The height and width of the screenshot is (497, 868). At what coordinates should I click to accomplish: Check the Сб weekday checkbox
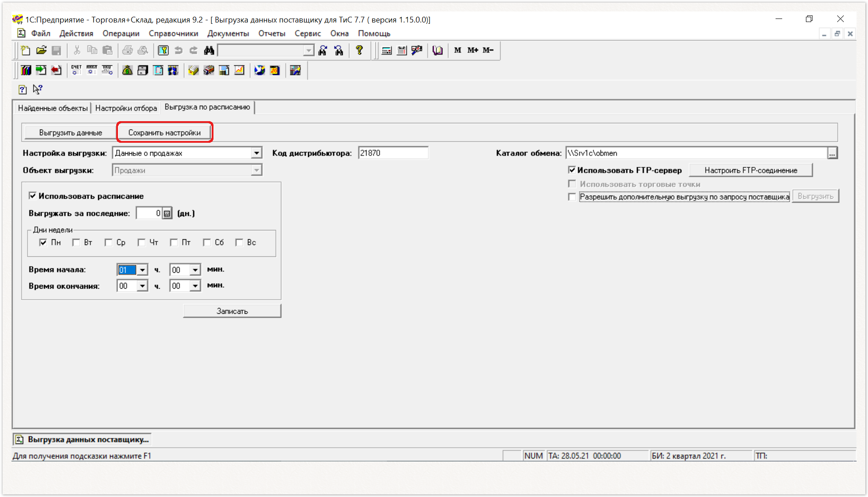point(206,242)
